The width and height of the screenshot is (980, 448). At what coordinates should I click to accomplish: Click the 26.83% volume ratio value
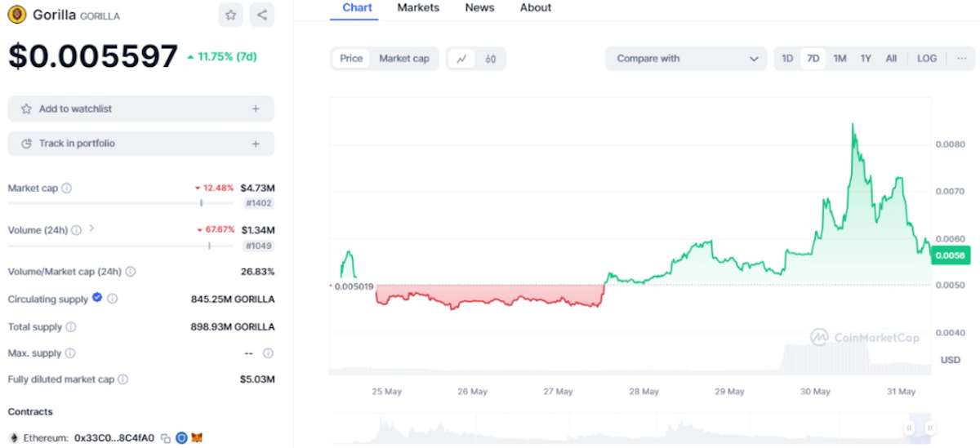pos(257,272)
